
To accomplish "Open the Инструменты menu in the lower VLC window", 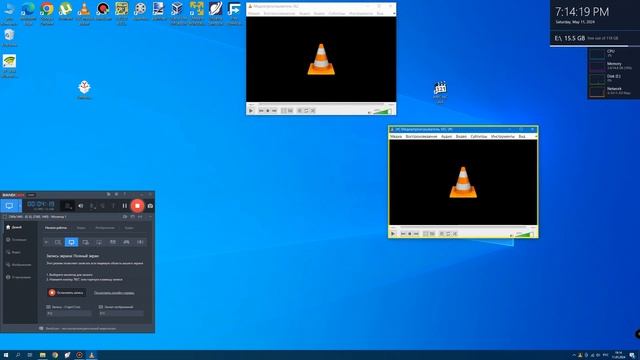I will [x=503, y=136].
